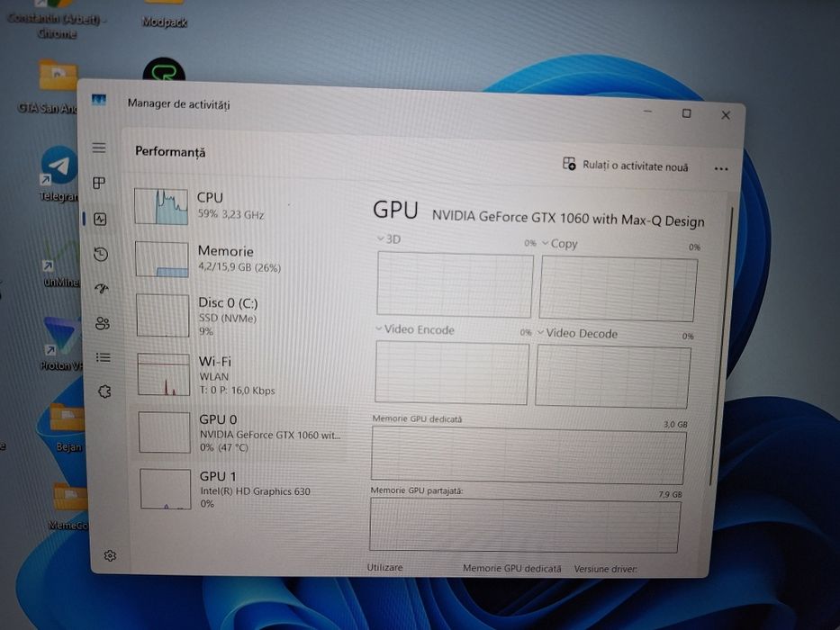Click the Task Manager app icon

pyautogui.click(x=99, y=100)
